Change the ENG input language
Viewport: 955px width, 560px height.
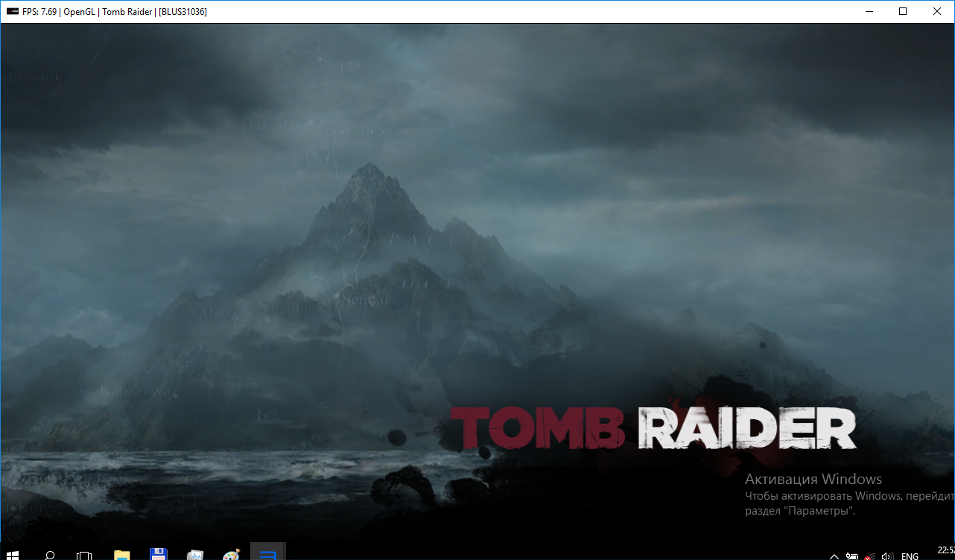(x=910, y=556)
